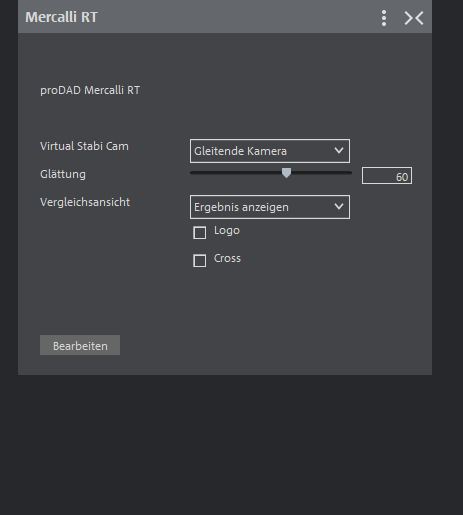Focus the Glättung value field showing 60
Image resolution: width=463 pixels, height=515 pixels.
pos(387,176)
